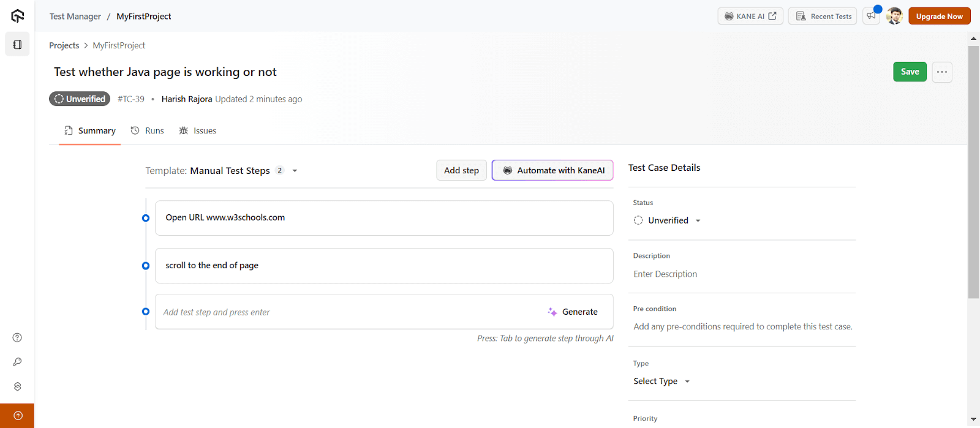This screenshot has height=428, width=980.
Task: Open MyFirstProject in lower breadcrumb
Action: [x=119, y=45]
